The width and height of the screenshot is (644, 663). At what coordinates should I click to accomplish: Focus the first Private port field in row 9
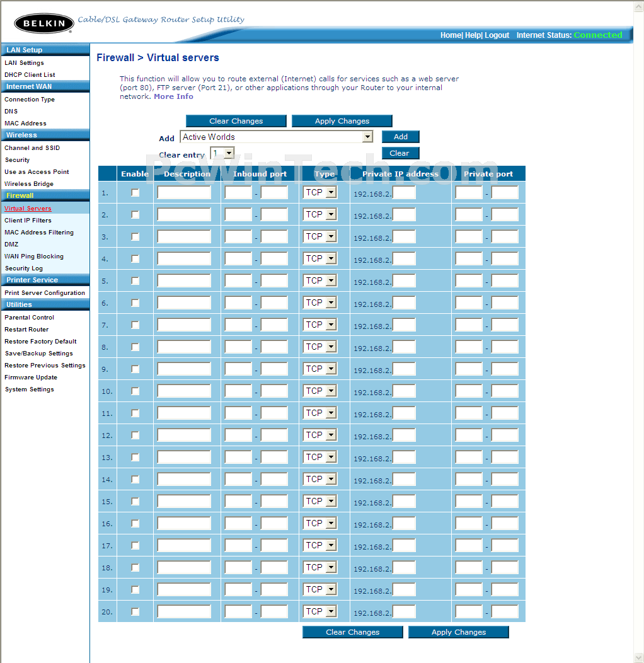(469, 369)
